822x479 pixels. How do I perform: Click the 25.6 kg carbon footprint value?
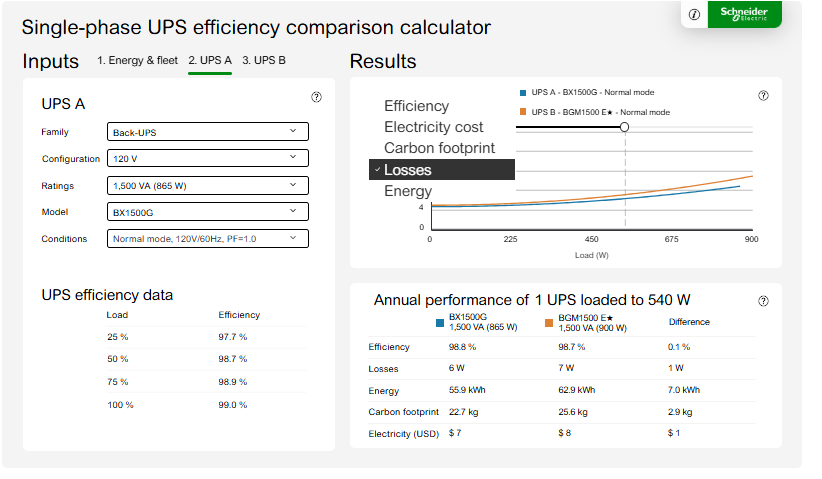[x=573, y=412]
